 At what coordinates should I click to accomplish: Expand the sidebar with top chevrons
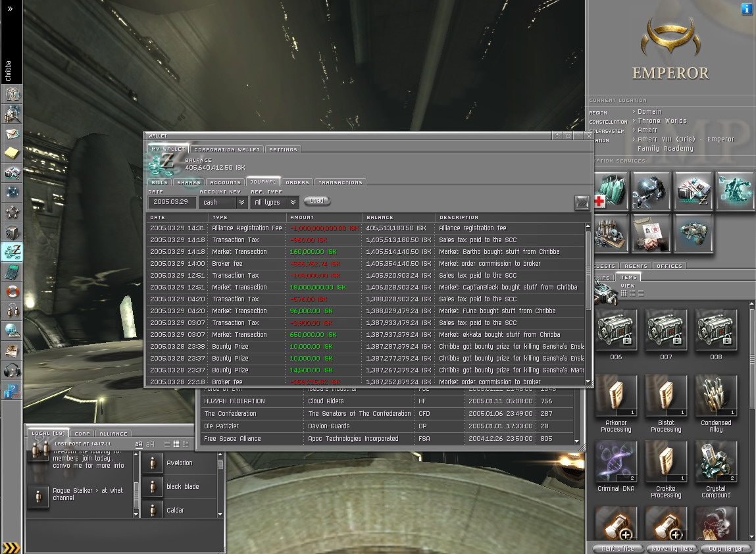[10, 9]
